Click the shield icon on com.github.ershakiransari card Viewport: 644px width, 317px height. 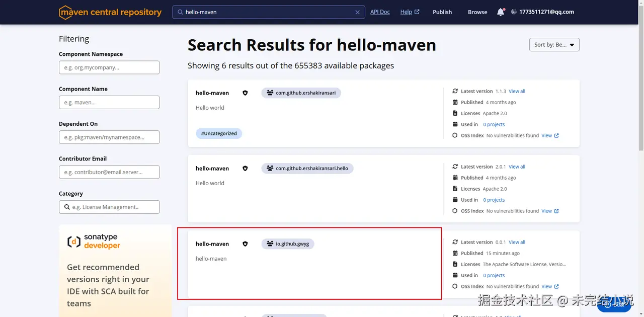(245, 93)
